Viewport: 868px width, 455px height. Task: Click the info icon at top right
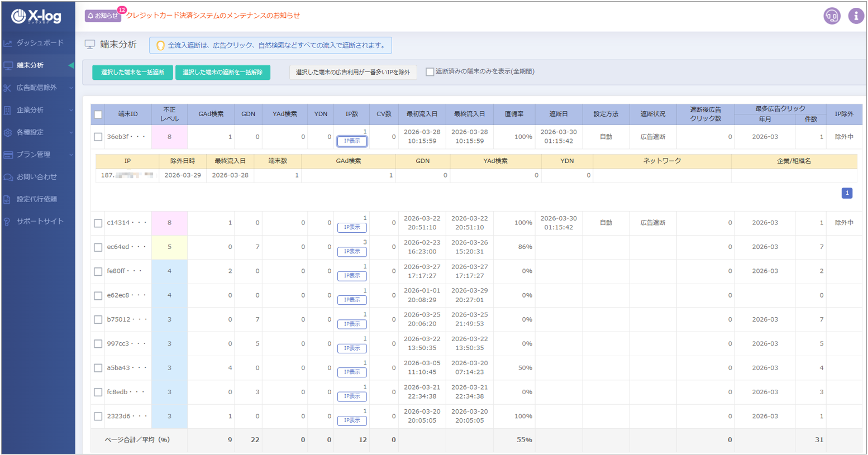click(x=856, y=16)
